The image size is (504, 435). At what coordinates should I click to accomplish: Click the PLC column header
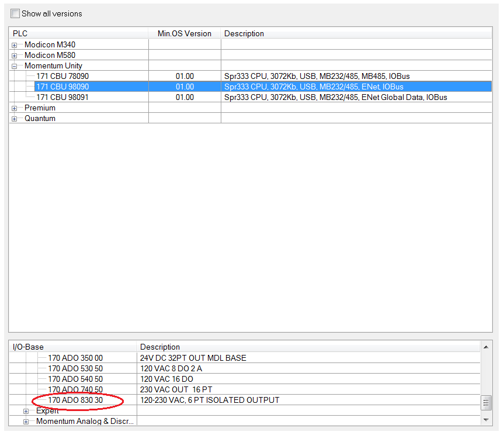click(79, 33)
